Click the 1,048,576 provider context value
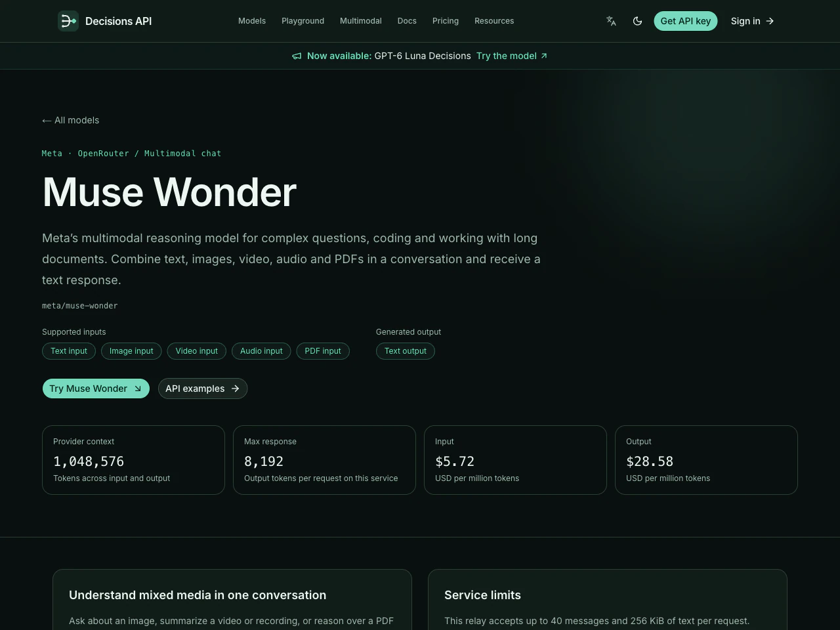This screenshot has height=630, width=840. [89, 461]
